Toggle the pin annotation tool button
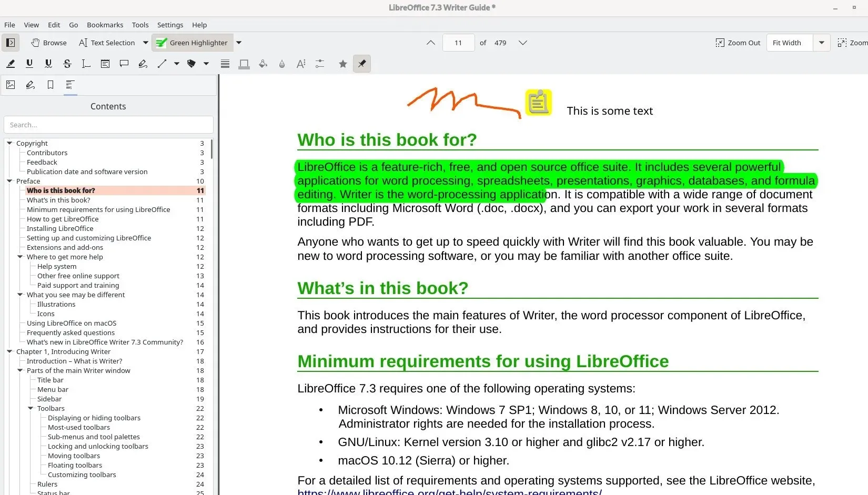This screenshot has height=495, width=868. click(362, 64)
